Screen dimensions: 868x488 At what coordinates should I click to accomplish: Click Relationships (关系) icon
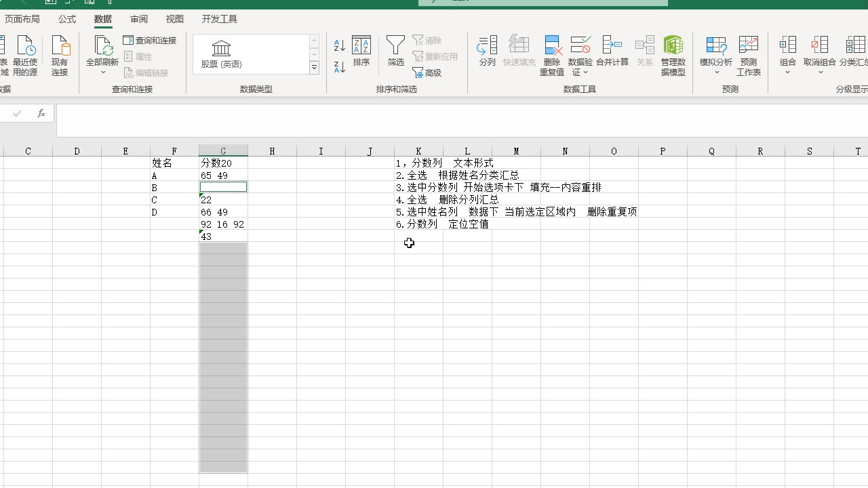645,51
